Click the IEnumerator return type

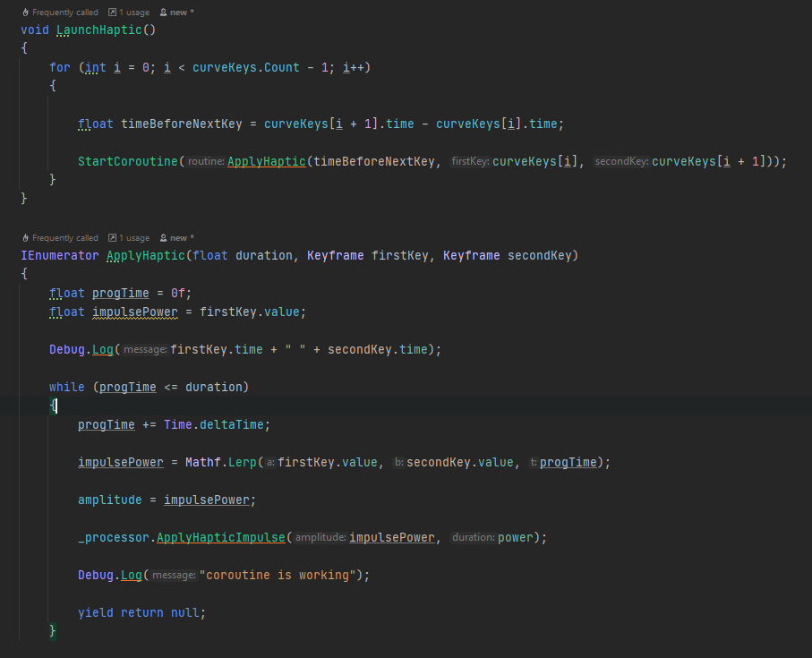[60, 256]
